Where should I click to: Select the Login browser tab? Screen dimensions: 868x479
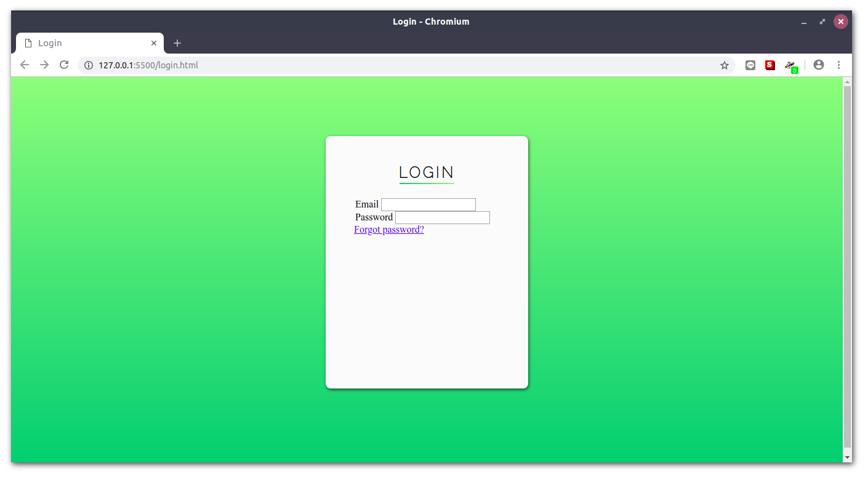pos(90,43)
